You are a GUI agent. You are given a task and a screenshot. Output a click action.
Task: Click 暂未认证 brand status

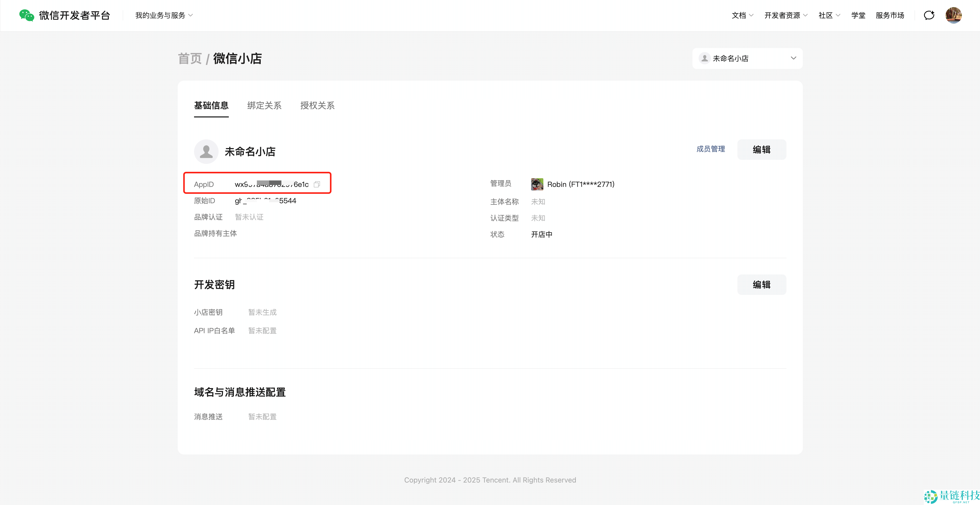click(x=249, y=217)
